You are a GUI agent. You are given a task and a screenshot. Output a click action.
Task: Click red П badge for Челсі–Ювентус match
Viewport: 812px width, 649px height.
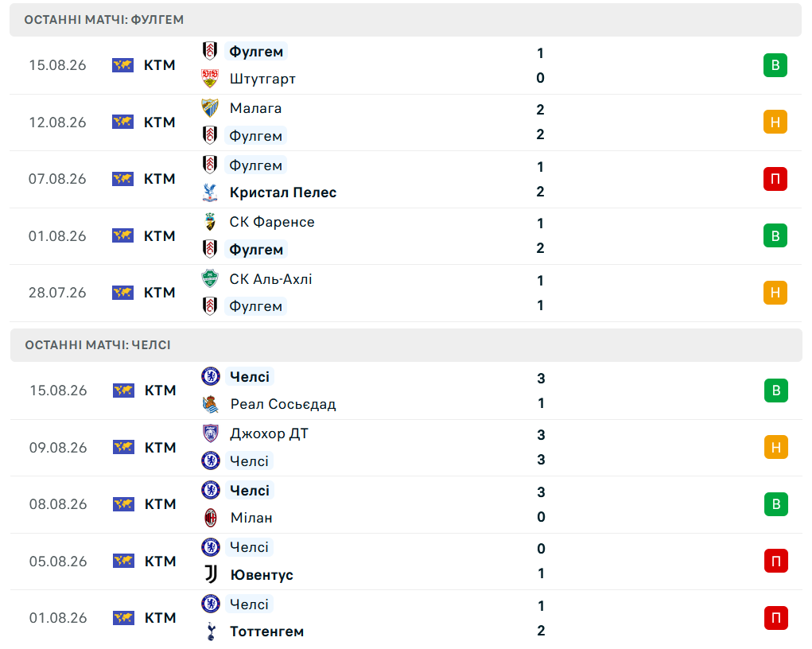775,561
